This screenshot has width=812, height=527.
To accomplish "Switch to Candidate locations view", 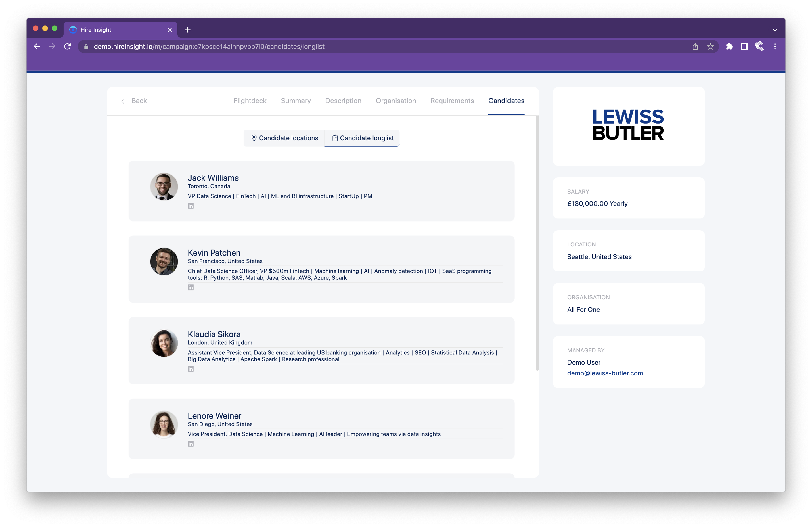I will tap(284, 138).
